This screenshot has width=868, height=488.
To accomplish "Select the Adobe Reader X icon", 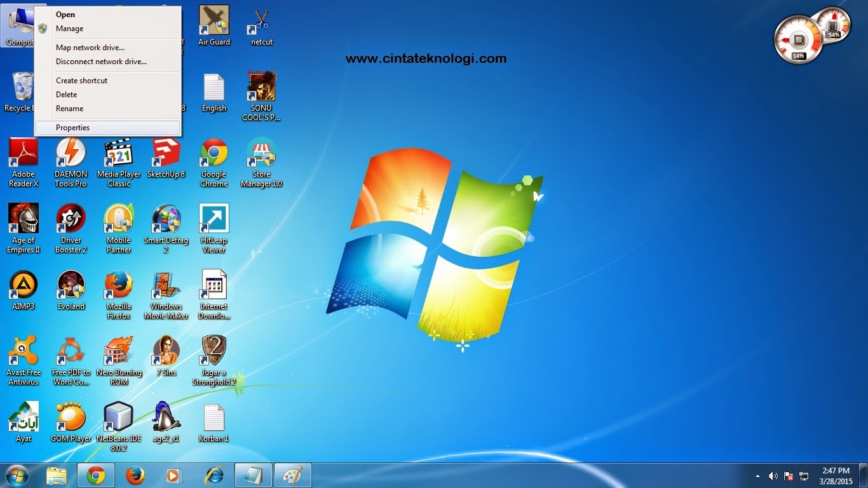I will pyautogui.click(x=24, y=163).
